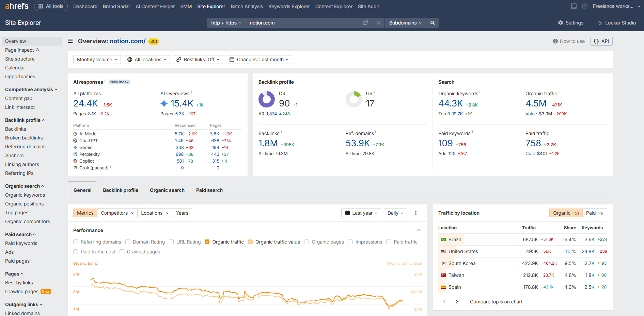The height and width of the screenshot is (316, 644).
Task: Open the Best links: Off dropdown
Action: coord(198,60)
